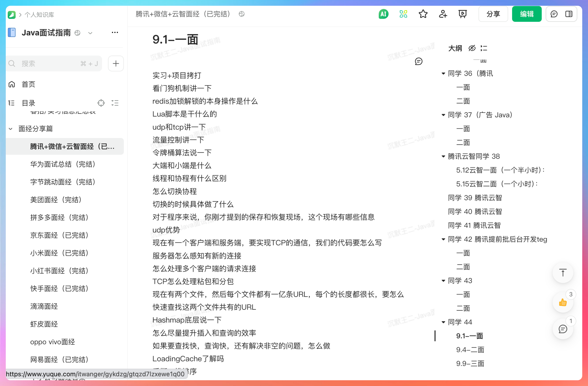Hide the outline with eye icon
Viewport: 588px width, 386px height.
point(472,48)
